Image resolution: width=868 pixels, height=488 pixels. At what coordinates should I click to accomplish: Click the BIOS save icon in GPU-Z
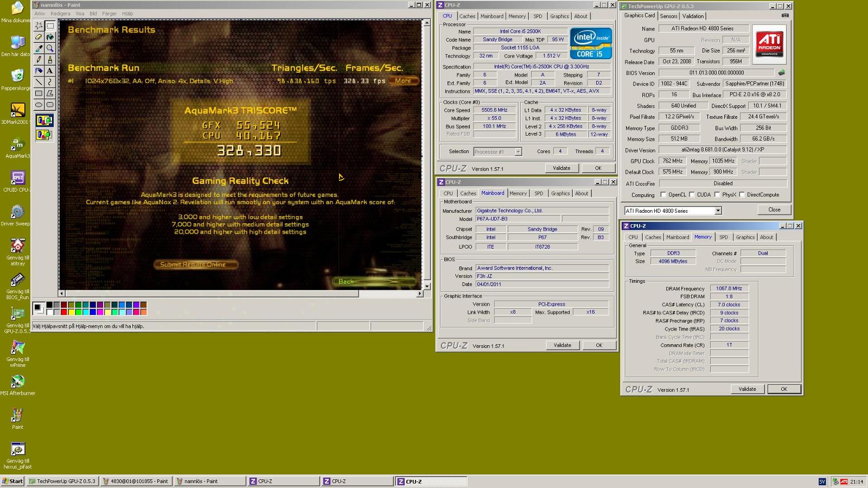coord(782,72)
